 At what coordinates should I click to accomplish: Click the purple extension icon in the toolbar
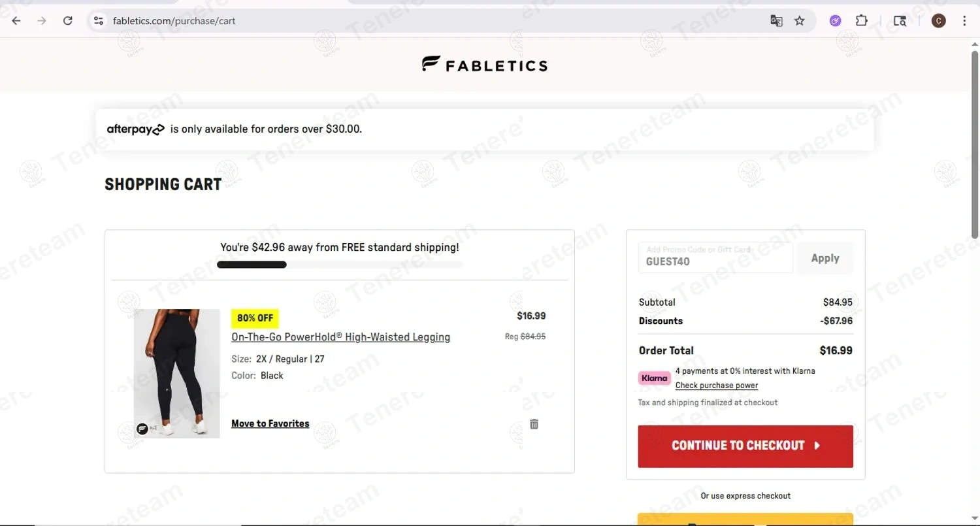click(x=835, y=21)
